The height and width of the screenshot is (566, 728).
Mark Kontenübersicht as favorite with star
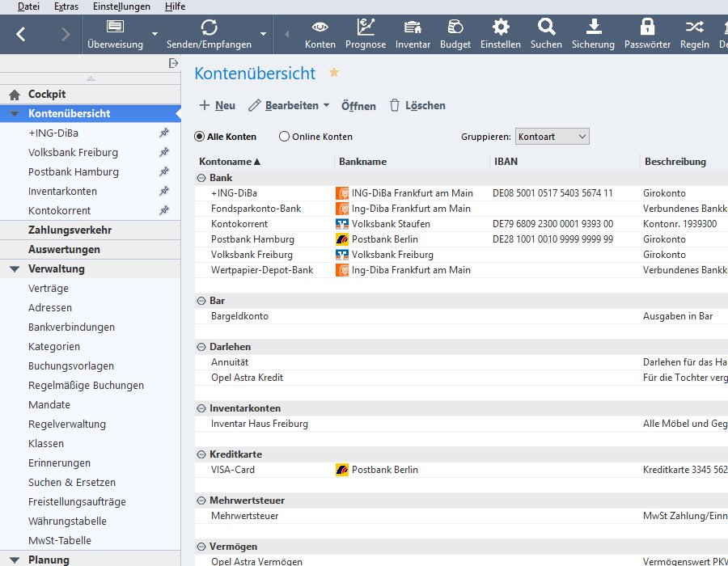click(333, 73)
